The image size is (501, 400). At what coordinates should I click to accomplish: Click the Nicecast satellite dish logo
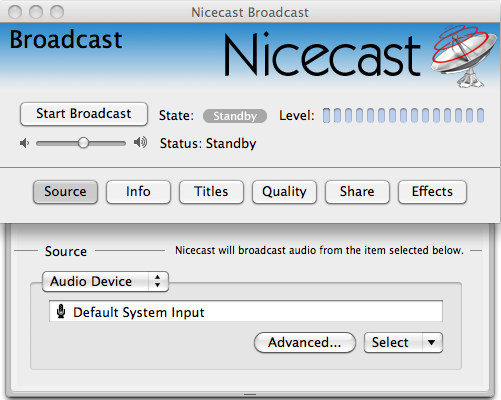click(463, 56)
